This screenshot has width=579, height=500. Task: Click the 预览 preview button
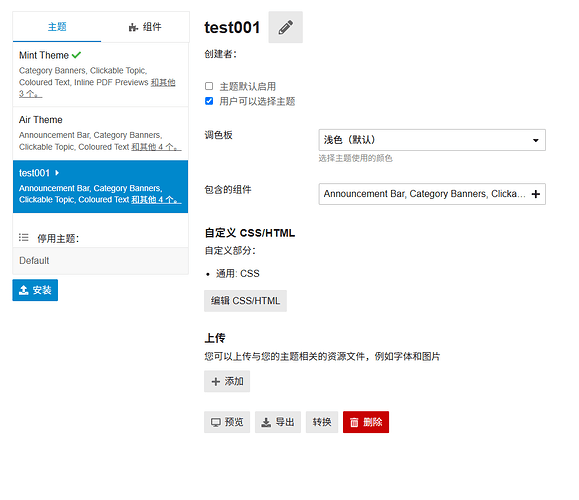coord(227,422)
